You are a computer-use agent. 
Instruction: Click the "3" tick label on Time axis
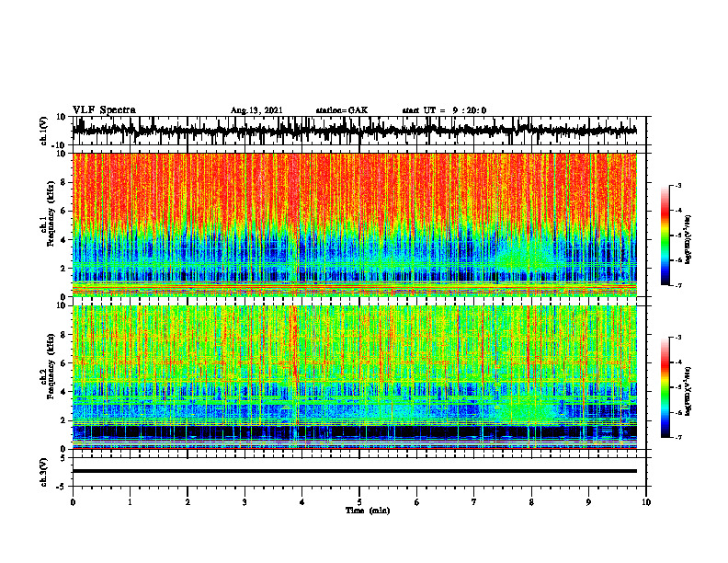[245, 502]
